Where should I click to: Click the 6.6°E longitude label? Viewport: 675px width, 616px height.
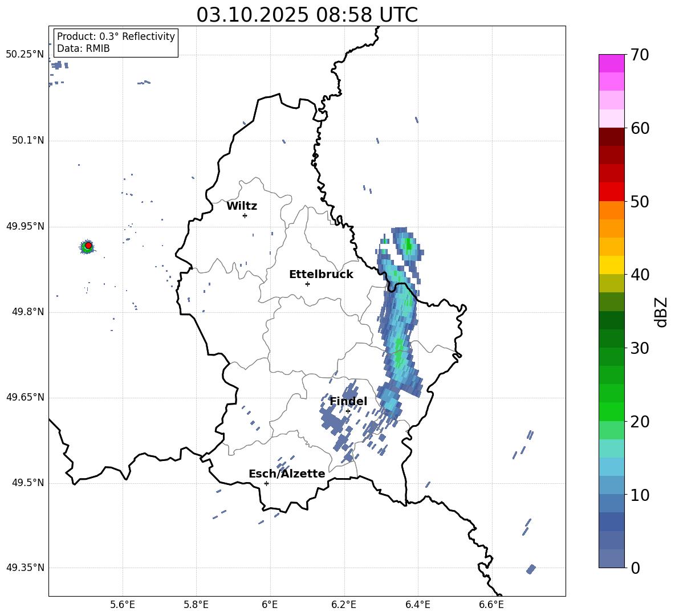[x=491, y=605]
